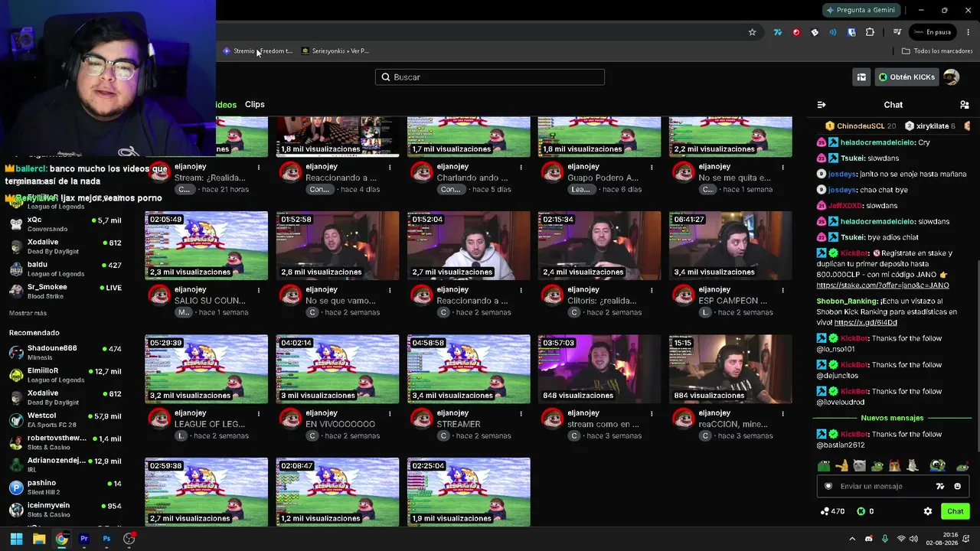980x551 pixels.
Task: Open xQc channel in the sidebar
Action: 65,224
